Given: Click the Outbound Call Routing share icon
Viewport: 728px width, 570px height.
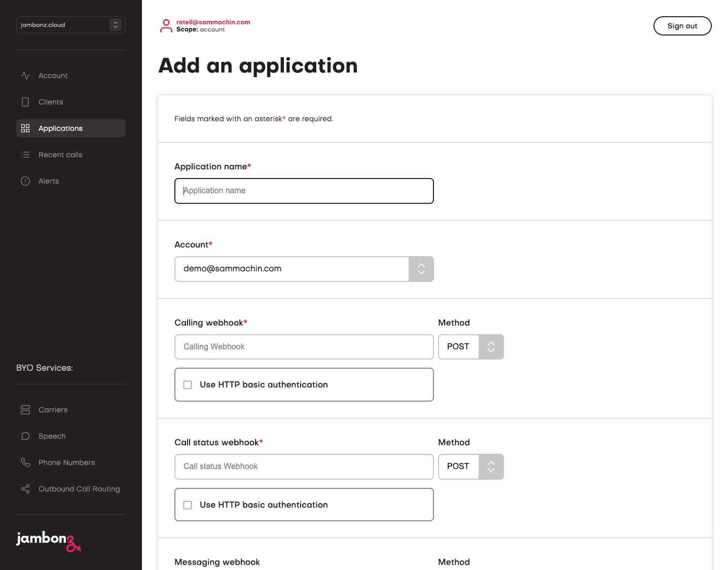Looking at the screenshot, I should click(25, 489).
